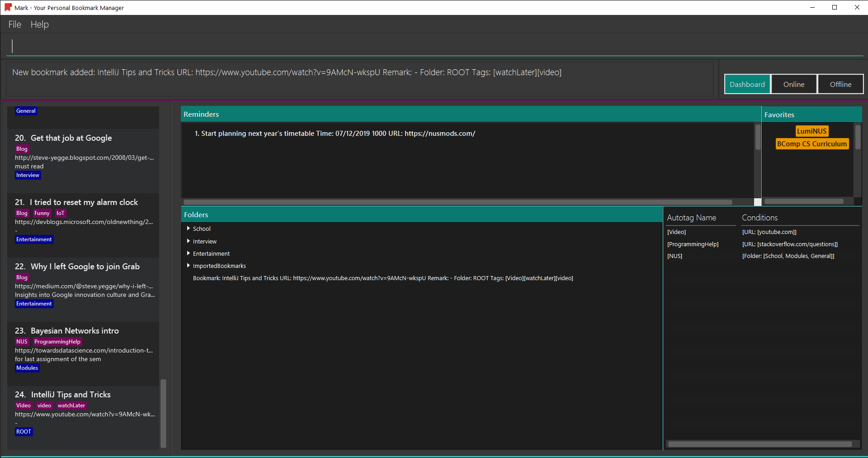Click the General folder label at list top

point(26,111)
